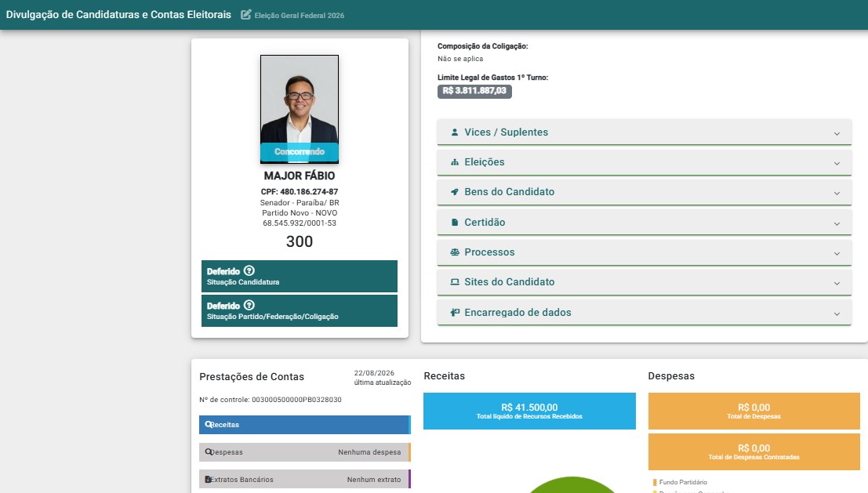This screenshot has height=493, width=868.
Task: Open the Bens do Candidato accordion header
Action: [645, 192]
